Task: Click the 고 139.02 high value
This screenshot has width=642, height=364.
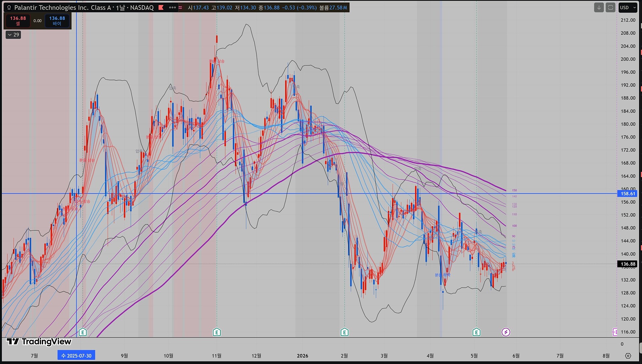Action: tap(222, 8)
